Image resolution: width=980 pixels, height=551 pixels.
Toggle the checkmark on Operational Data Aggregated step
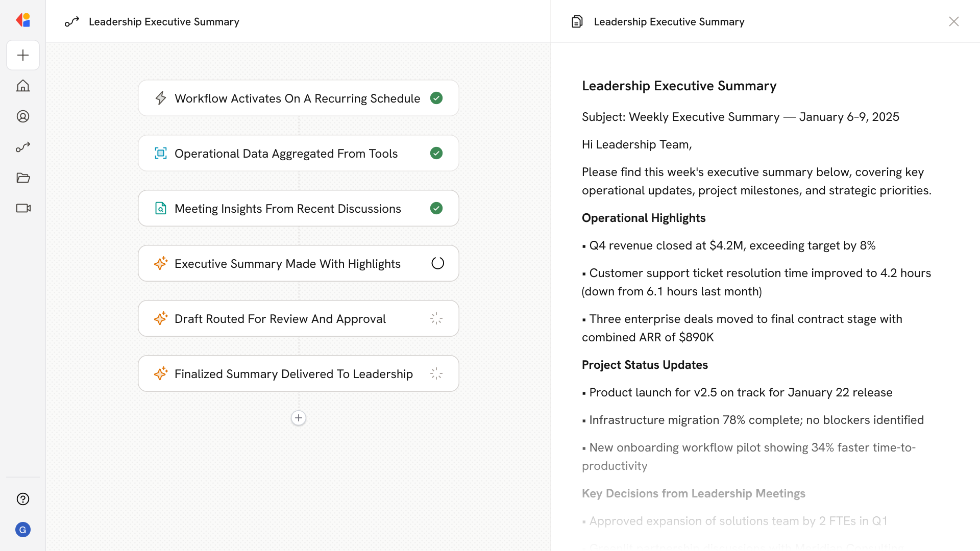(436, 153)
